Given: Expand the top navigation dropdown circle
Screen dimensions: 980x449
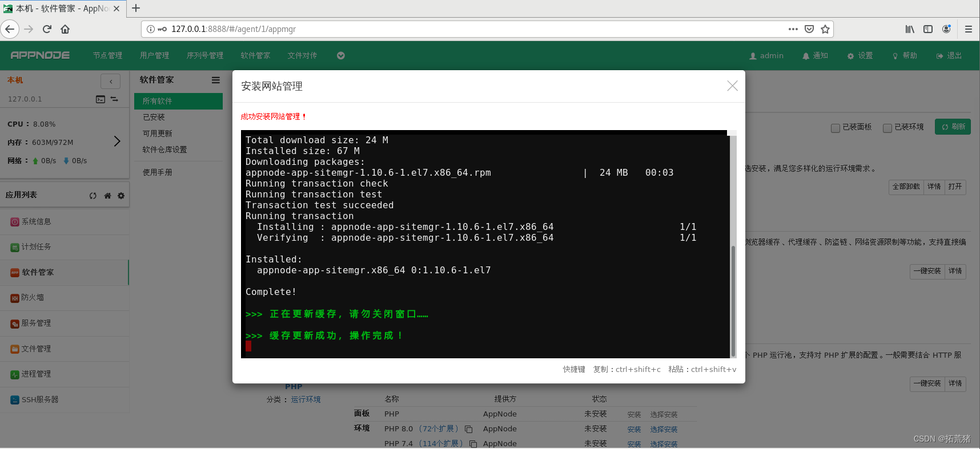Looking at the screenshot, I should (x=341, y=55).
